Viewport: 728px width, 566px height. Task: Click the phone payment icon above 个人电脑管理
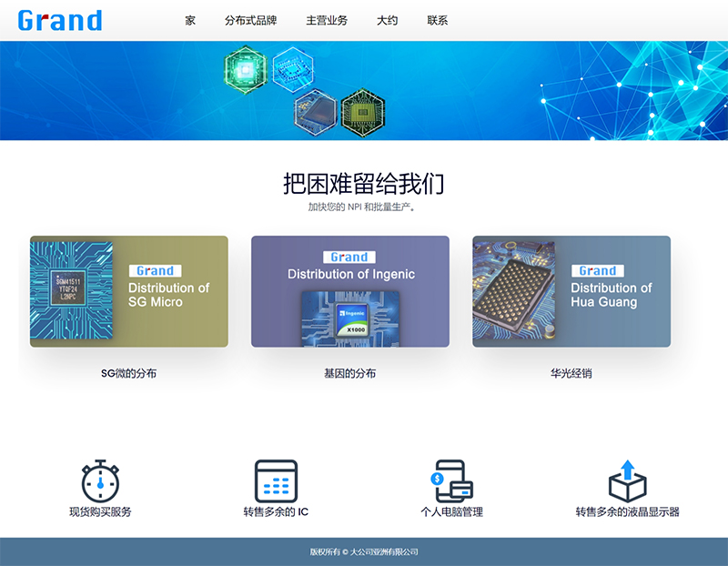click(451, 481)
